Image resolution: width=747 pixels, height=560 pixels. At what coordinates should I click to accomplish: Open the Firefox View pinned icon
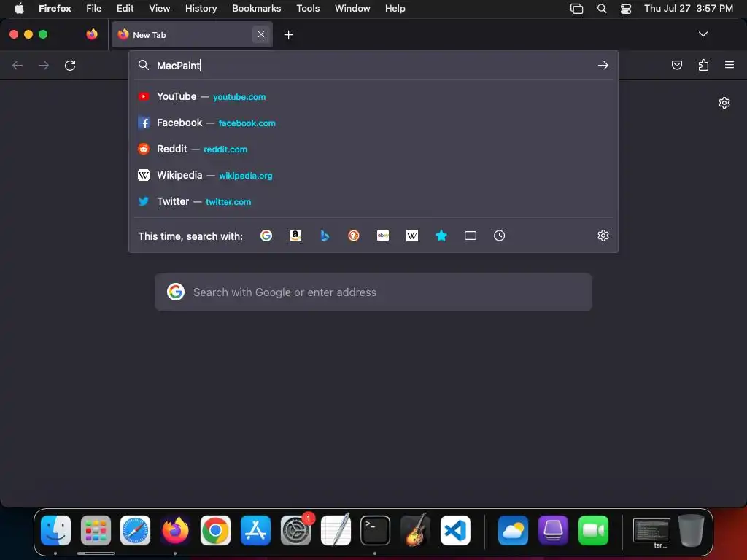[92, 34]
